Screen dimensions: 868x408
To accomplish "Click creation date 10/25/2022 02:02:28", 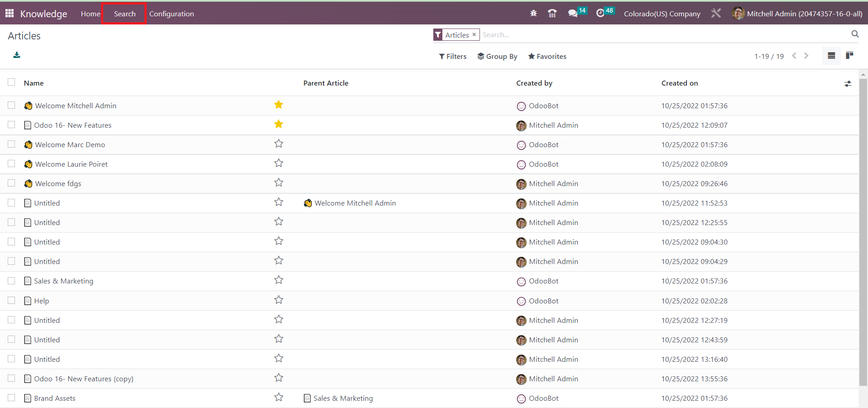I will [695, 301].
